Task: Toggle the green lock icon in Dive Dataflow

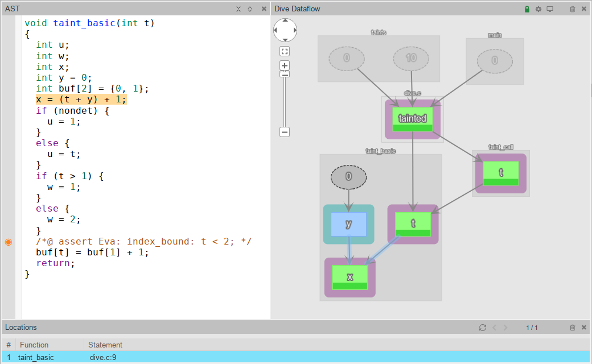Action: click(x=527, y=9)
